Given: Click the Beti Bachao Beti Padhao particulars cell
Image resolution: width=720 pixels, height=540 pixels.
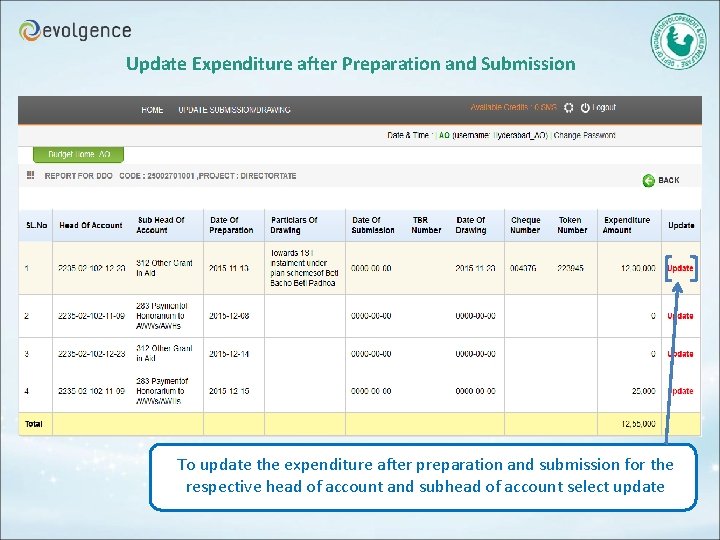Looking at the screenshot, I should coord(304,268).
